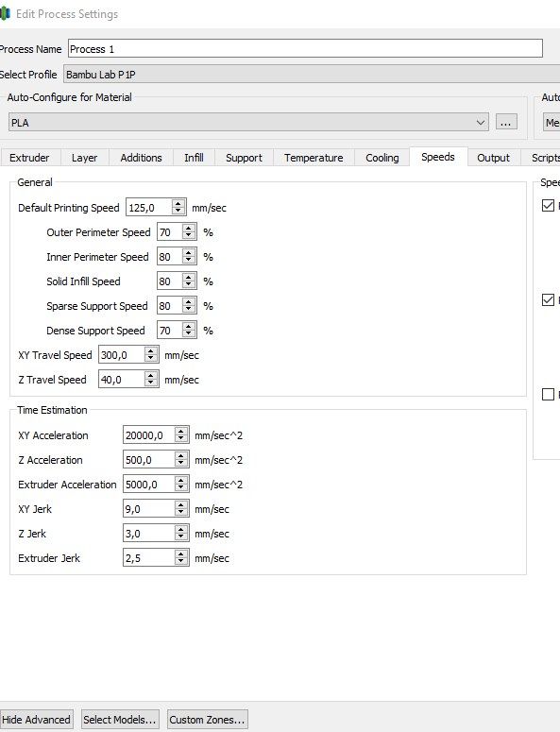
Task: Open the Custom Zones dialog
Action: 207,720
